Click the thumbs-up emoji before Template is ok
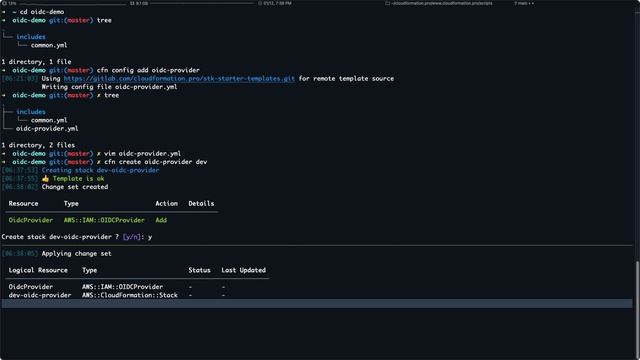The width and height of the screenshot is (640, 360). (45, 178)
